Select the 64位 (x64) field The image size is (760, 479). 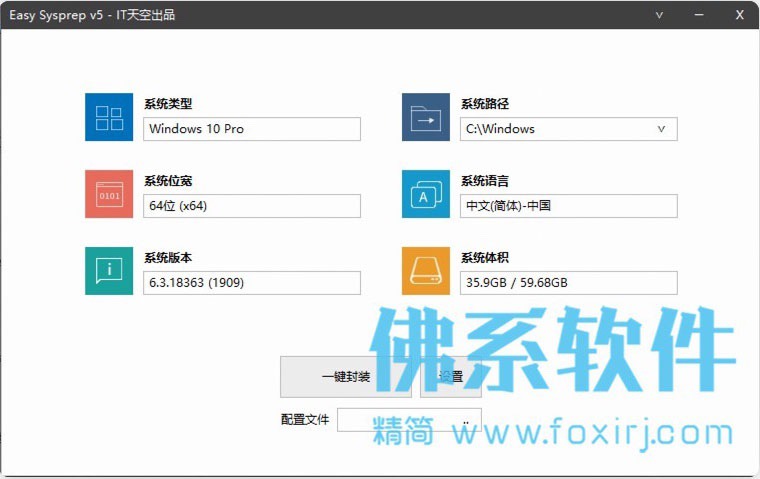click(x=252, y=206)
